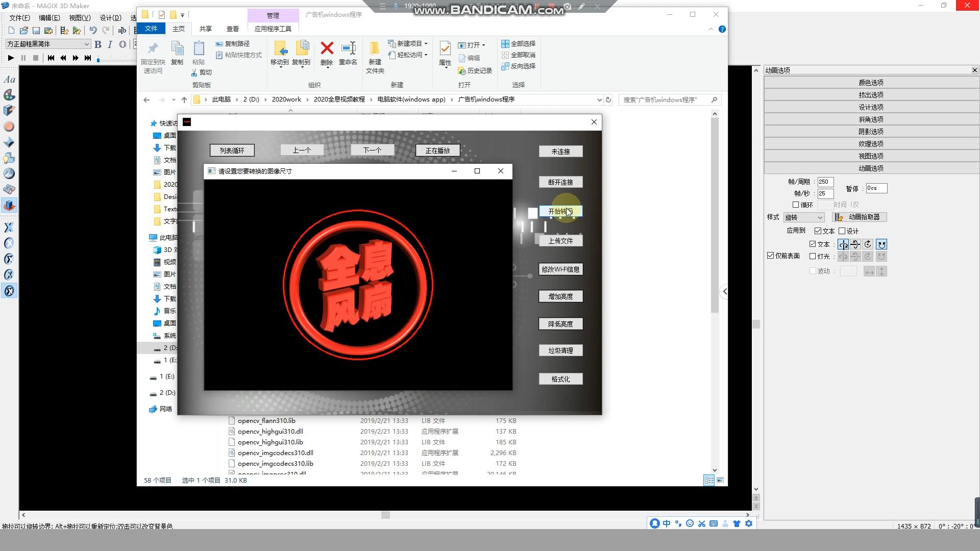Screen dimensions: 980x551
Task: Click the vertical-axis rotation icon for 文本
Action: point(843,244)
